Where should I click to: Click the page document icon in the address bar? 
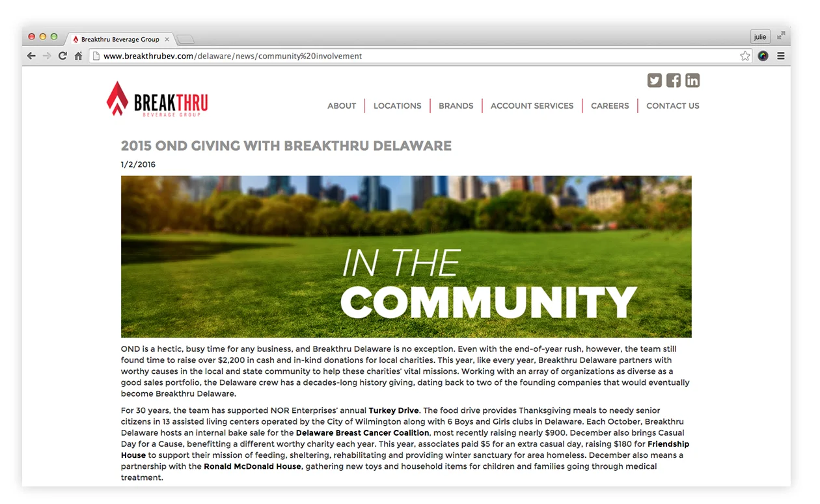pos(96,56)
